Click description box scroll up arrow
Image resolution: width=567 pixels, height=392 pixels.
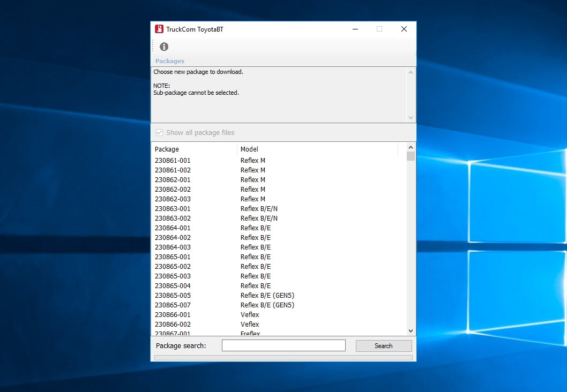click(411, 72)
